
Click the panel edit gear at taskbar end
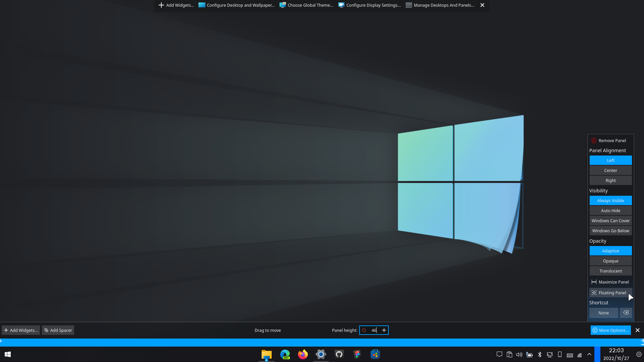[x=639, y=355]
